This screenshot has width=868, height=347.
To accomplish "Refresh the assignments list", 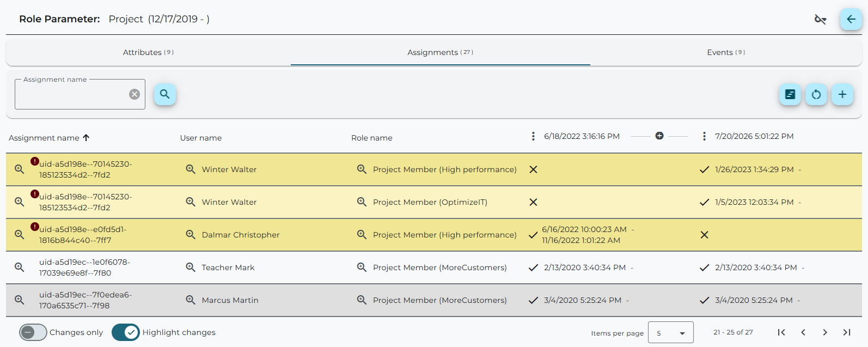I will coord(816,94).
